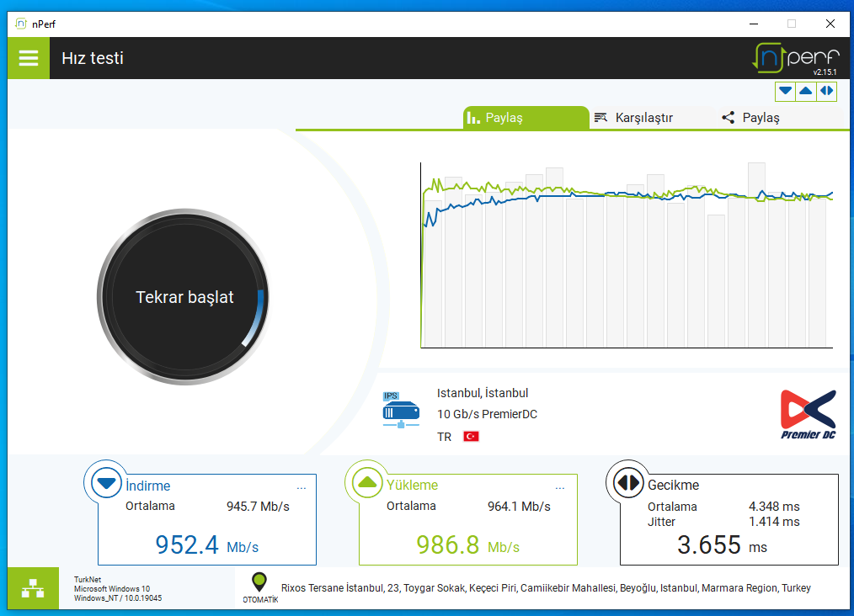854x616 pixels.
Task: Click 964.1 Mb/s average upload value
Action: [x=519, y=507]
